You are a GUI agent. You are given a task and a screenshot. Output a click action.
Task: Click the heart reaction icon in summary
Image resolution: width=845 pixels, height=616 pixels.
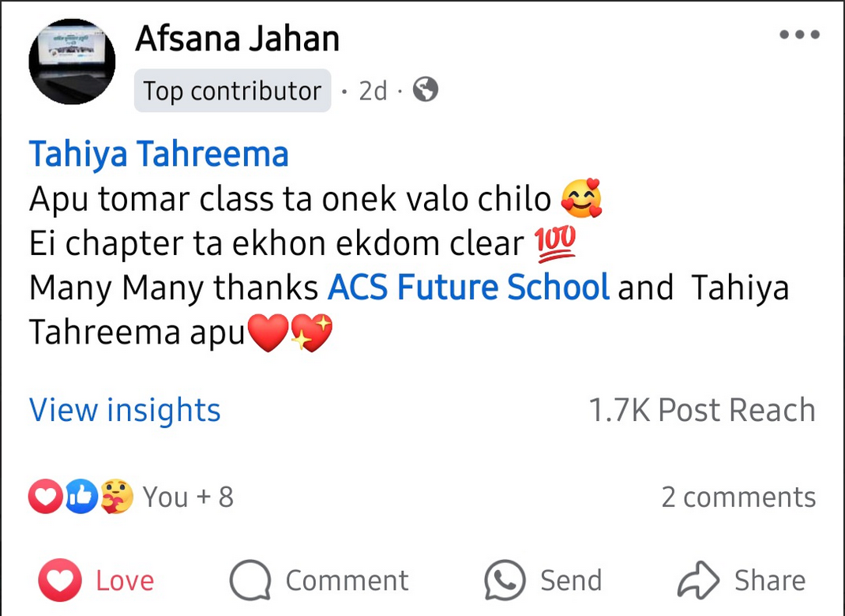(x=44, y=497)
